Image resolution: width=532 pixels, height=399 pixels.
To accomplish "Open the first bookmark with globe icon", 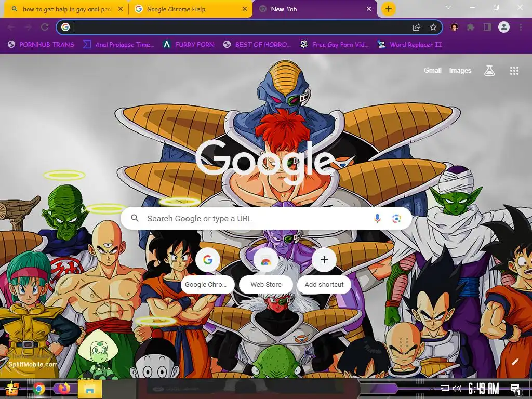I will pos(41,45).
